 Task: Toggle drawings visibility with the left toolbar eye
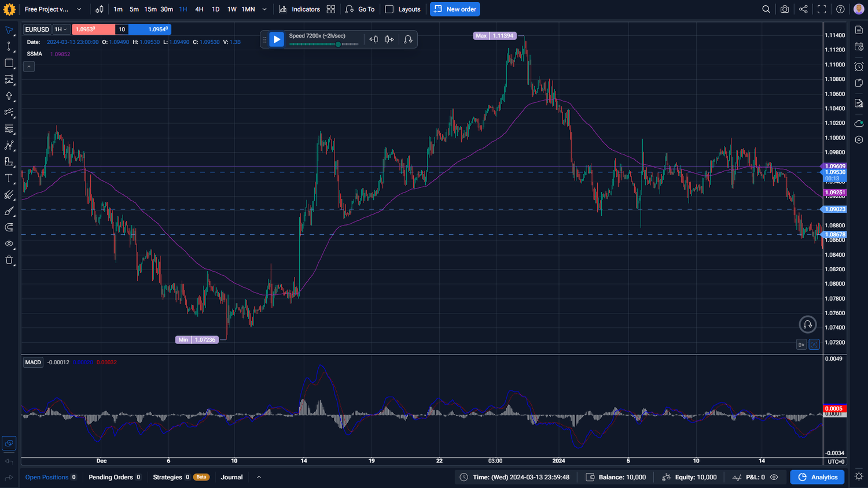[9, 244]
